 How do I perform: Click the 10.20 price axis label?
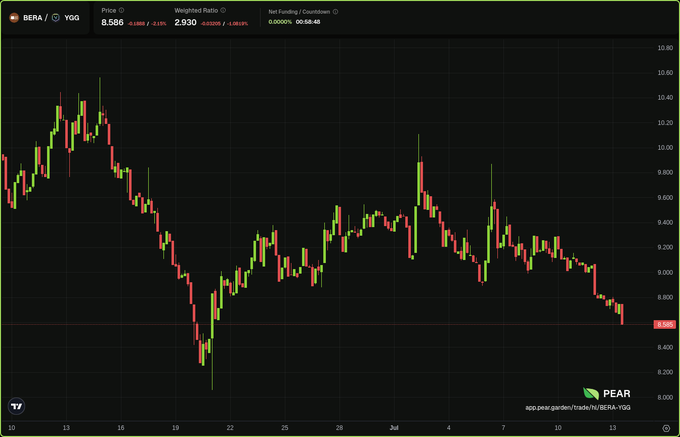point(665,123)
